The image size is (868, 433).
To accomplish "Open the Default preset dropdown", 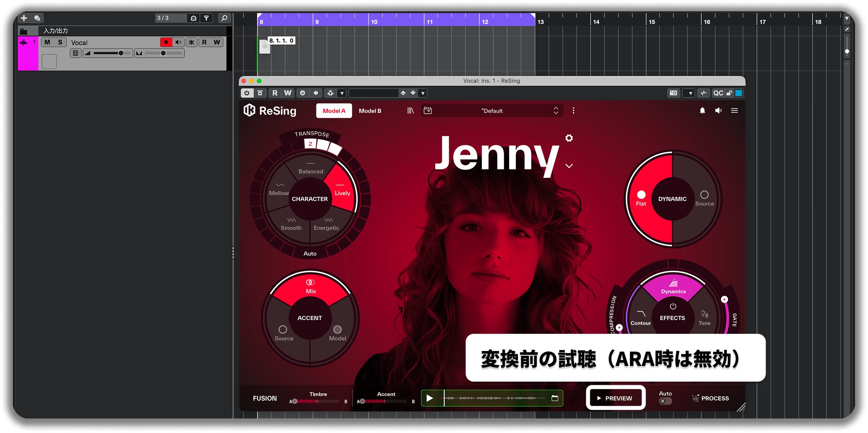I will pyautogui.click(x=492, y=110).
